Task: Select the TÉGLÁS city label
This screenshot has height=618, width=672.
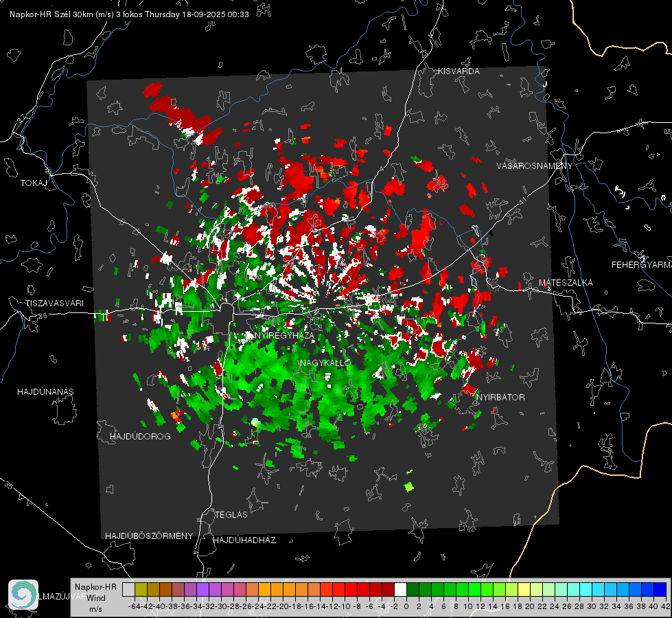Action: pyautogui.click(x=231, y=514)
